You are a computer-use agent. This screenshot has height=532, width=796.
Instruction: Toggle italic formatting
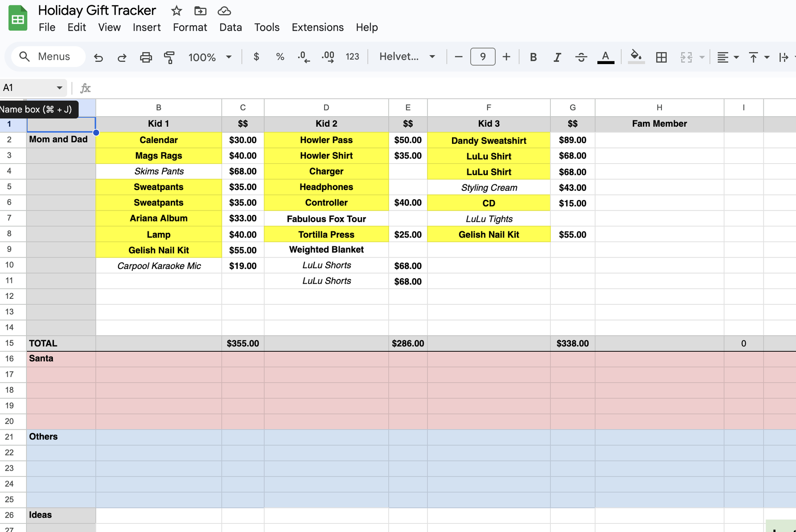[x=557, y=57]
